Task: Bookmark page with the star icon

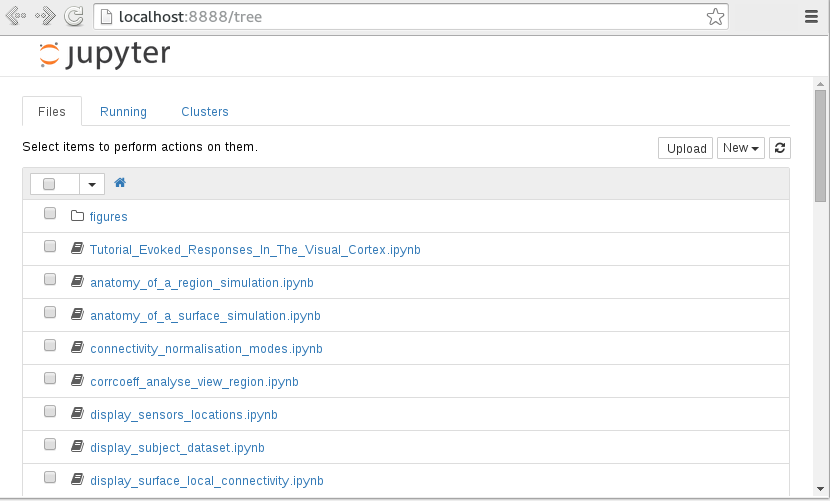Action: (x=715, y=16)
